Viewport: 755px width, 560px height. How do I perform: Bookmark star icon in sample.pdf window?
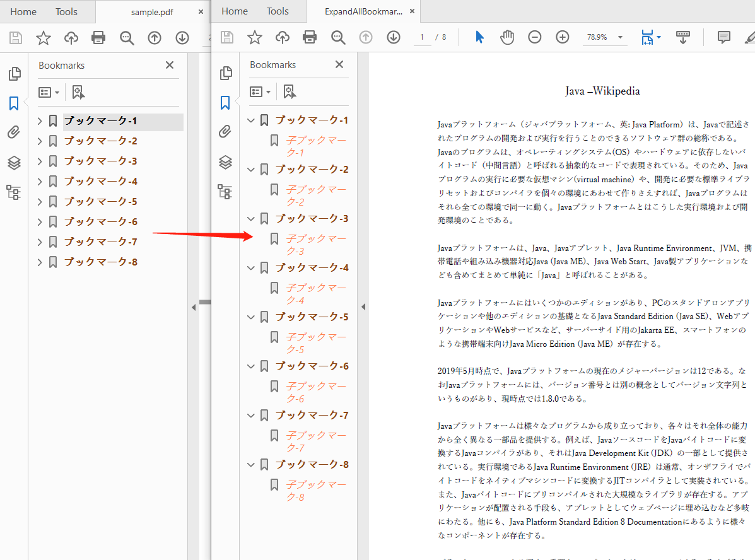(44, 38)
